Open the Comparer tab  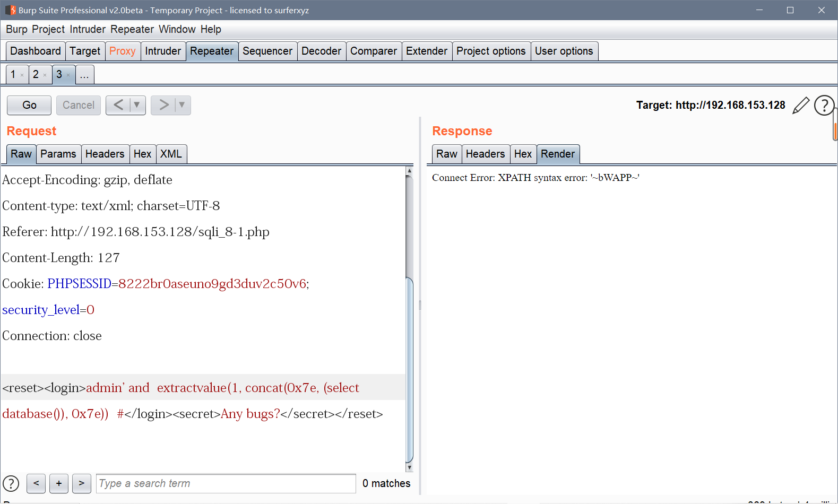tap(374, 51)
